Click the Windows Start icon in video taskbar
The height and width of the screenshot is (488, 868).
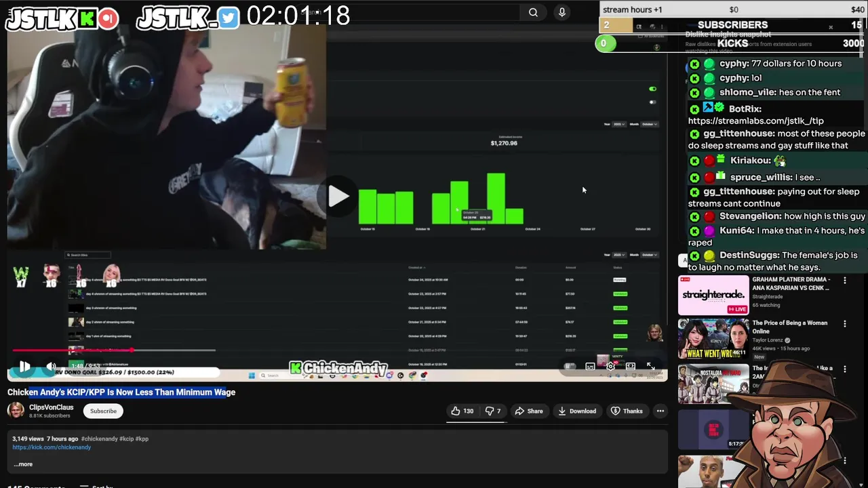pyautogui.click(x=252, y=375)
